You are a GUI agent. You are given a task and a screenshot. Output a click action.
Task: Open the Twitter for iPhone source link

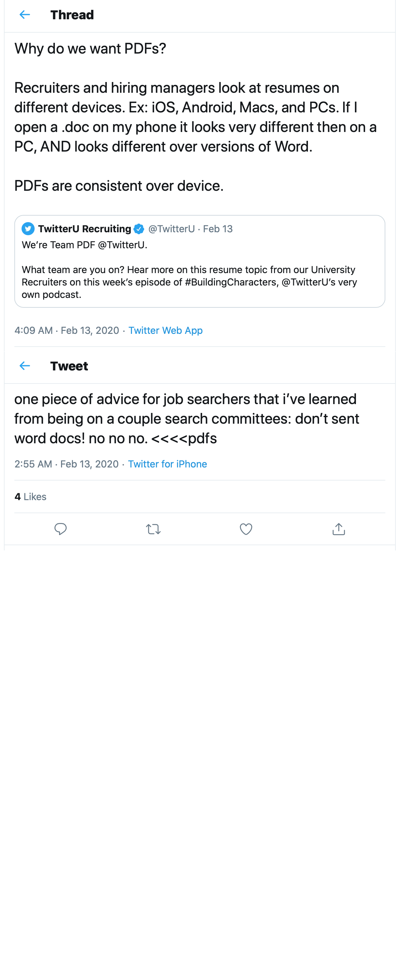tap(167, 464)
